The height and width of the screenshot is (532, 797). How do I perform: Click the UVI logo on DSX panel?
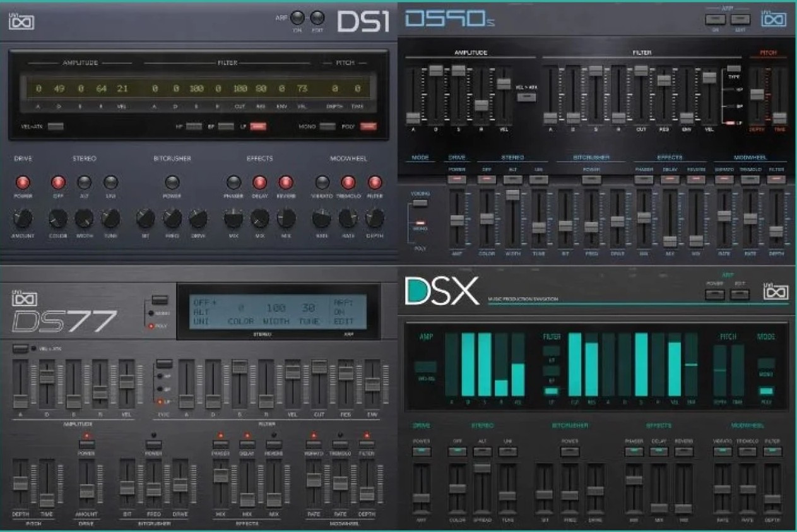click(776, 292)
